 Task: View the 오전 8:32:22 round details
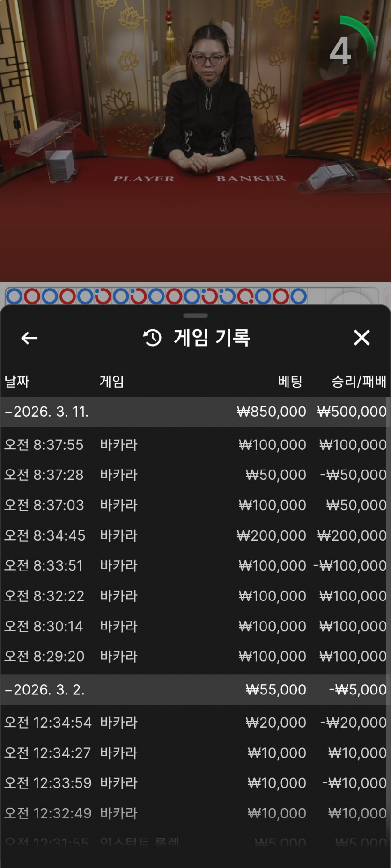click(x=195, y=596)
